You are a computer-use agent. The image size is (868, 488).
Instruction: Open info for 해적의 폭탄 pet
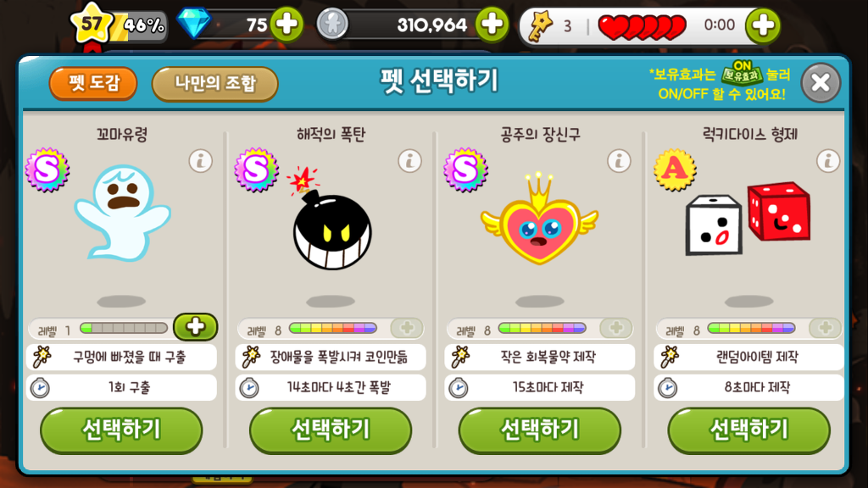[409, 161]
